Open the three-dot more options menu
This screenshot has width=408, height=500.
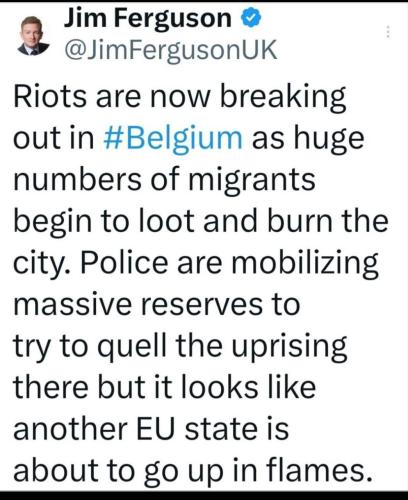388,31
